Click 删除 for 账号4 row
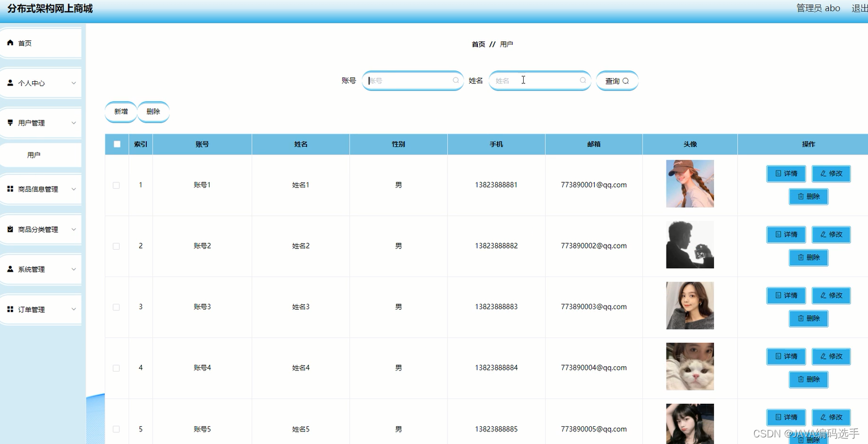The image size is (868, 444). coord(808,379)
